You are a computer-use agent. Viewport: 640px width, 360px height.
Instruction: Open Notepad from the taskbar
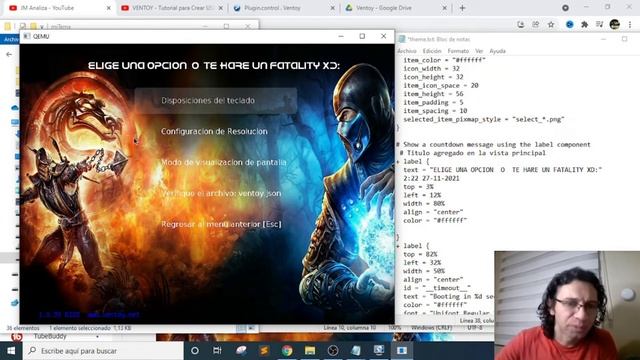pyautogui.click(x=356, y=351)
